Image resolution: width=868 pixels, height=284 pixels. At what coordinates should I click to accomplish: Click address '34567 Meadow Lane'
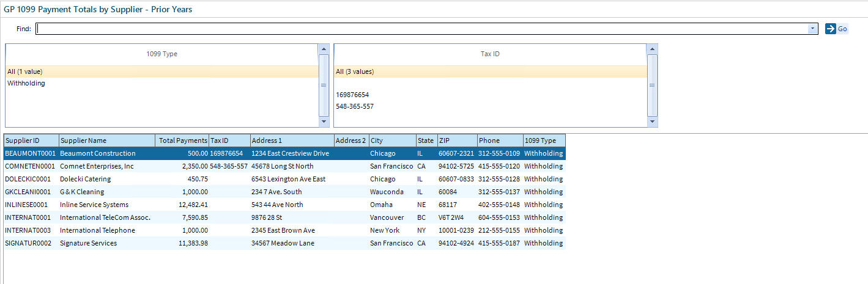coord(292,243)
